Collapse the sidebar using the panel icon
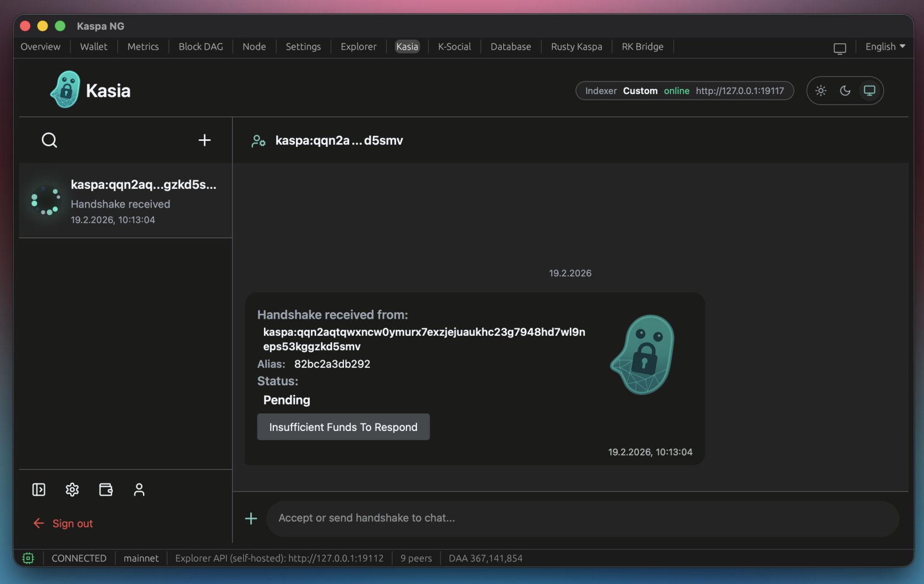This screenshot has height=584, width=924. 38,489
